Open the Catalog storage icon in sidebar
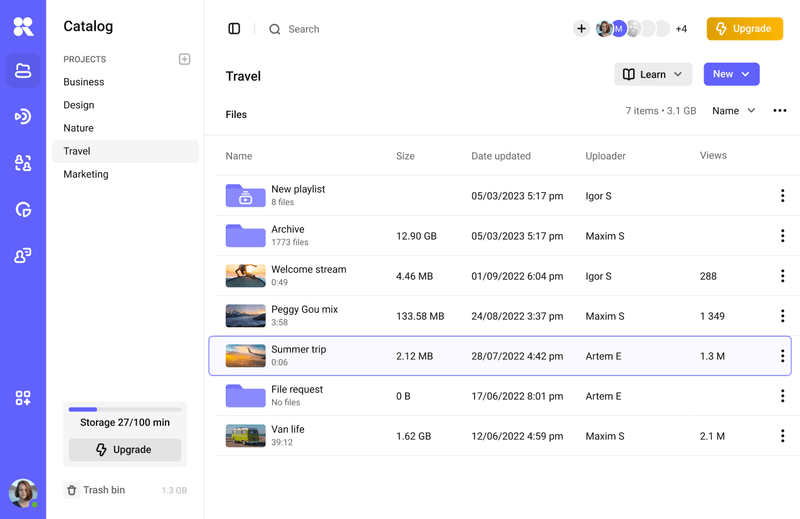800x519 pixels. pos(23,71)
